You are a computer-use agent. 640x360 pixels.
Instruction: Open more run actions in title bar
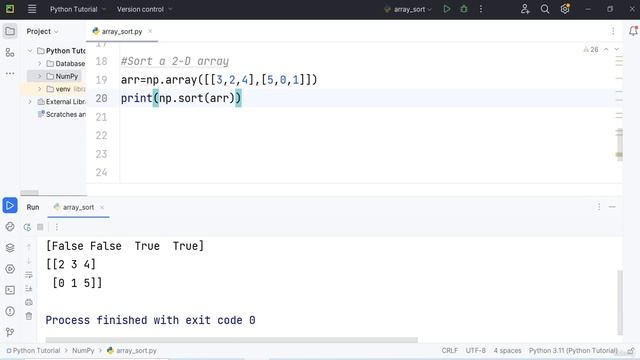[x=481, y=9]
